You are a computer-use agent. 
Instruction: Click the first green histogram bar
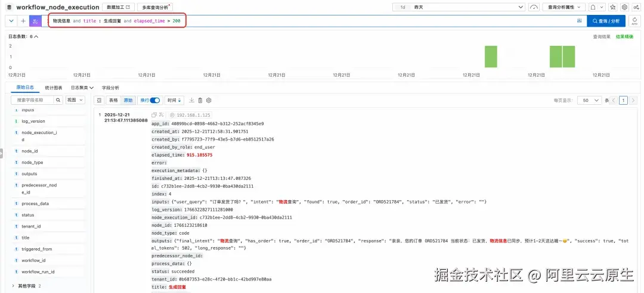[x=491, y=57]
